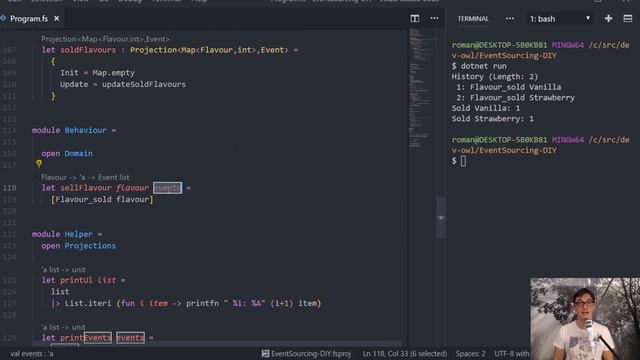Open the terminal panel's more actions ellipsis
640x360 pixels.
point(510,18)
